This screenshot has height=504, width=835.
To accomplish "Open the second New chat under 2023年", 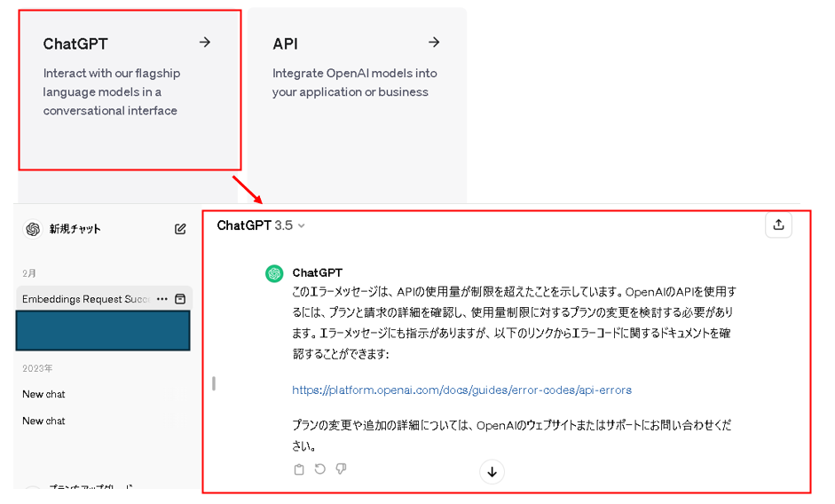I will coord(44,421).
